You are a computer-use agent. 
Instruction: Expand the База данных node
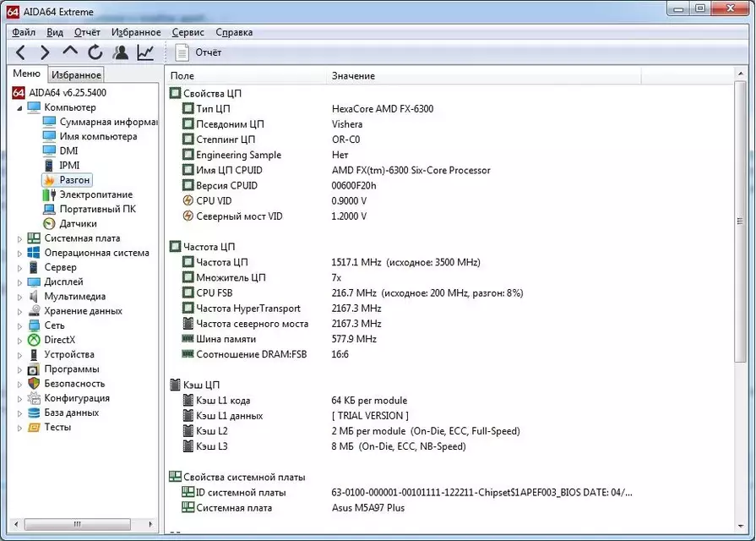[x=19, y=413]
